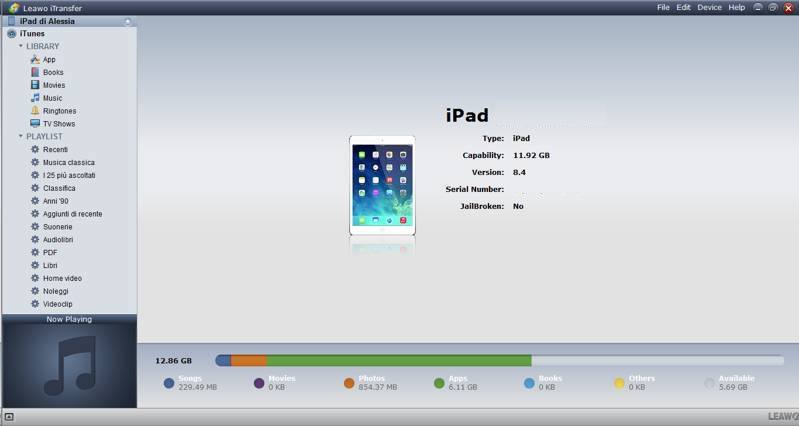This screenshot has height=426, width=799.
Task: Open the File menu
Action: point(663,7)
